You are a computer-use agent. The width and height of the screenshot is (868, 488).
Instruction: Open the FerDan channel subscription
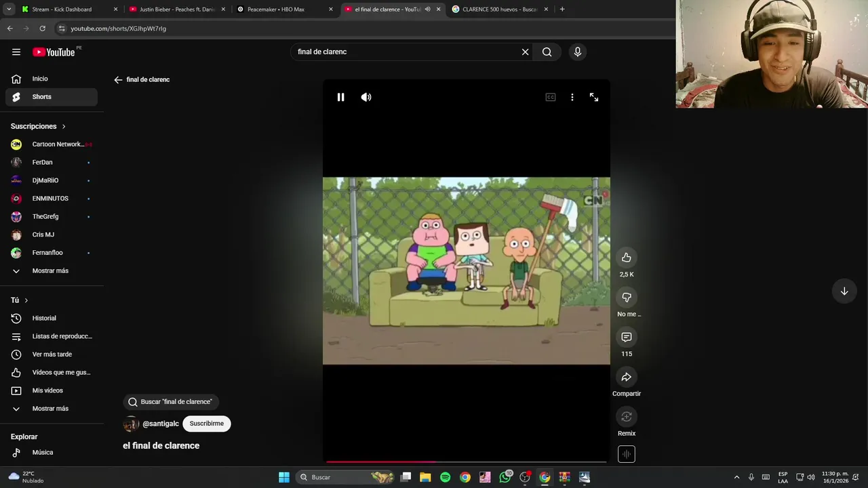coord(52,162)
